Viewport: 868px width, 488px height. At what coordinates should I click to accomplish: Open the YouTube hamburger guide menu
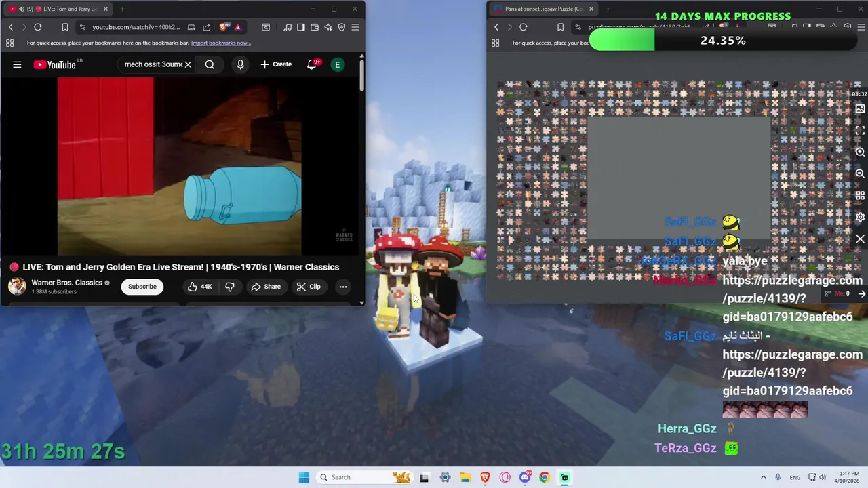click(x=17, y=64)
